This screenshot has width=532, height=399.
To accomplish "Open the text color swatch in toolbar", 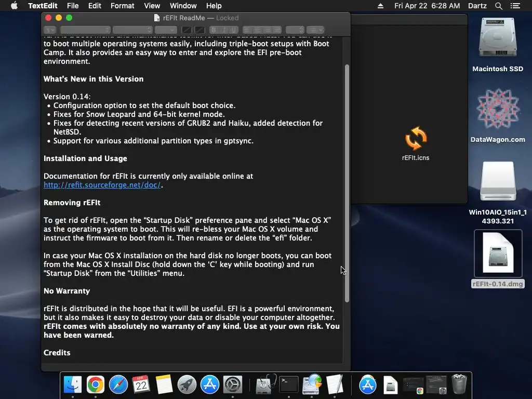I will [187, 30].
